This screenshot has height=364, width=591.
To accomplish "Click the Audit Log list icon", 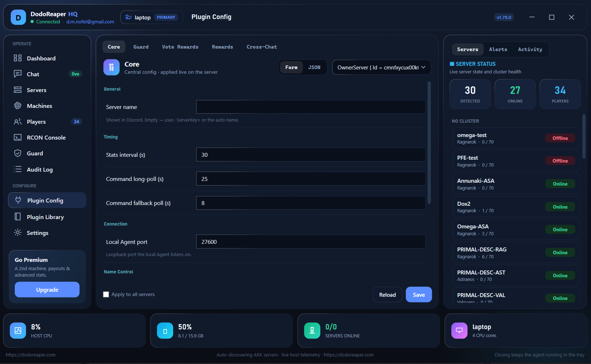I will (x=18, y=169).
